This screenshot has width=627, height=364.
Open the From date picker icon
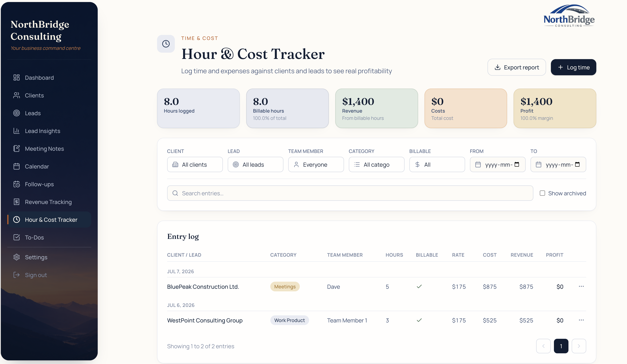(517, 164)
